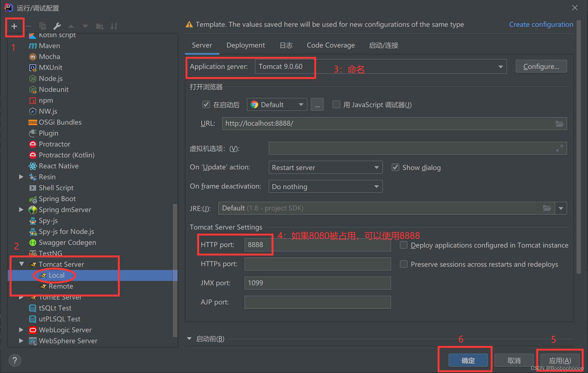The image size is (588, 373).
Task: Expand the WebSphere Server node
Action: [x=21, y=341]
